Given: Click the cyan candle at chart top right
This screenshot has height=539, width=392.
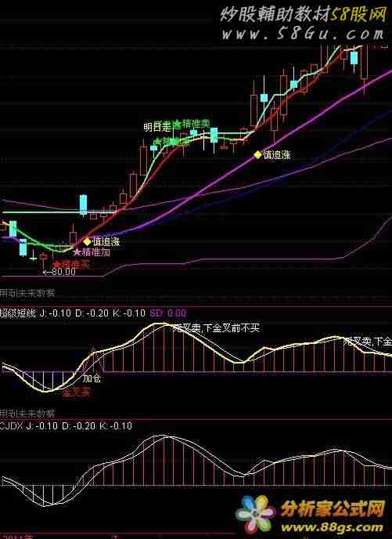Looking at the screenshot, I should coord(354,58).
